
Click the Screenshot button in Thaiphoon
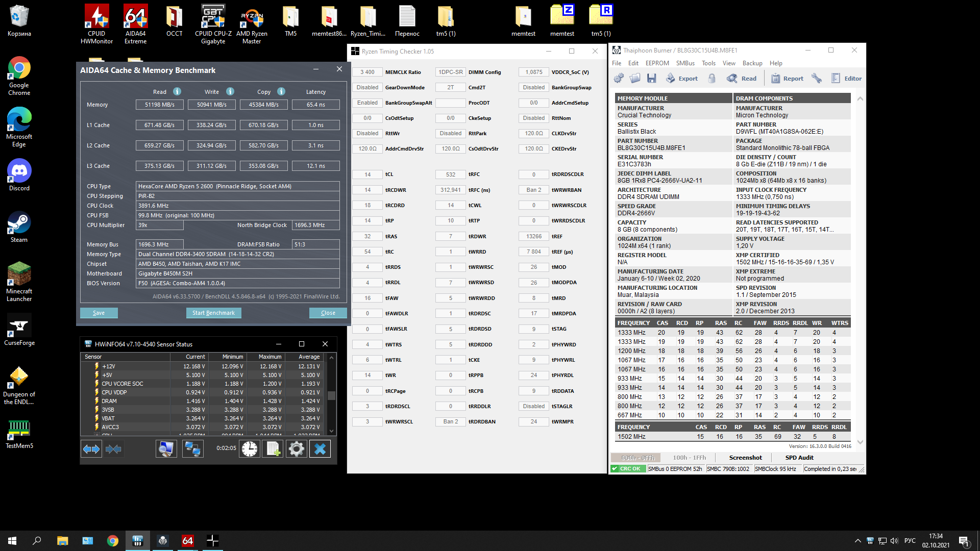745,458
